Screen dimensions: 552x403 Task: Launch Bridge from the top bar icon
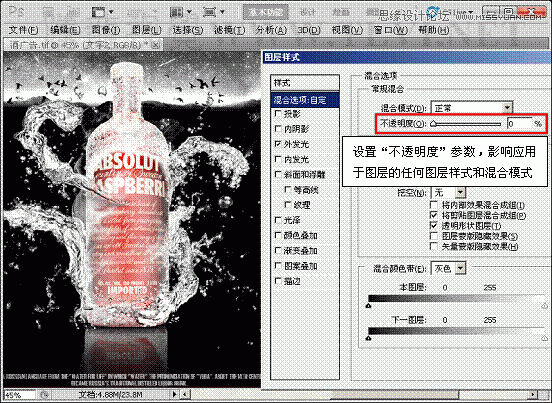pyautogui.click(x=49, y=12)
